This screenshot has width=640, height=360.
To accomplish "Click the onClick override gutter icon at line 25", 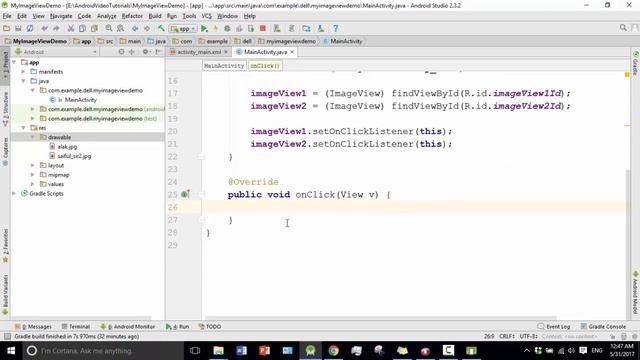I will click(185, 194).
